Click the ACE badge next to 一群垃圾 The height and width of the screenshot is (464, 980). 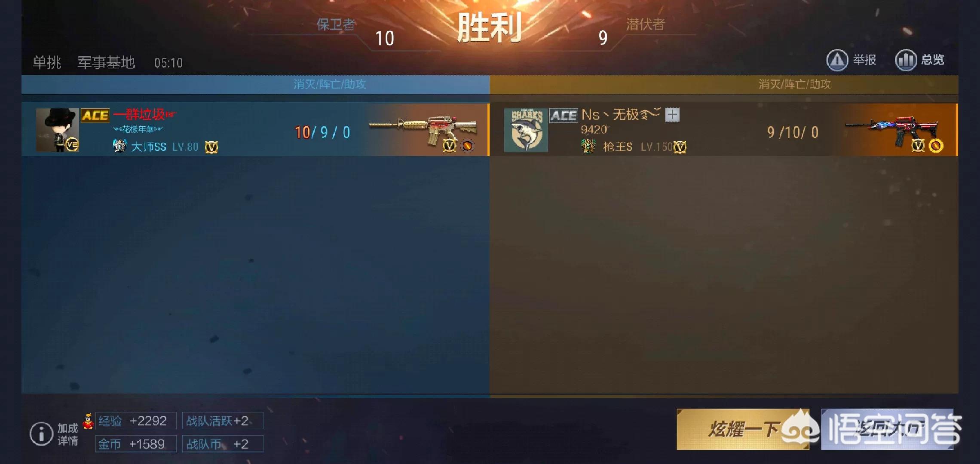pyautogui.click(x=95, y=116)
